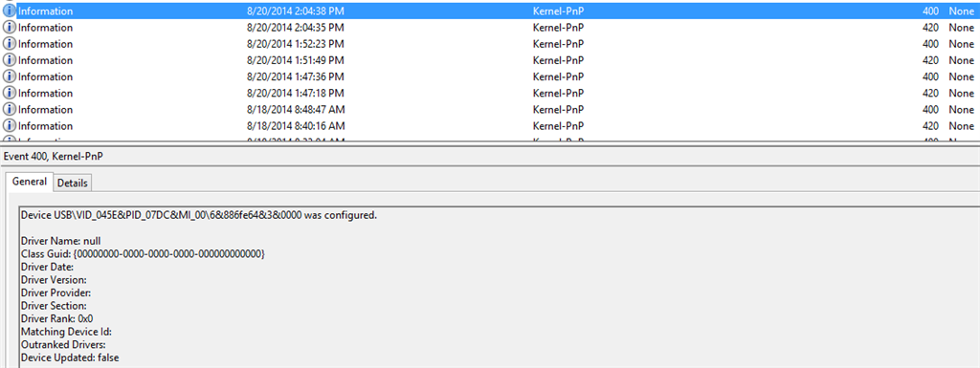Click event ID 420 in the 1:51:49 PM row
Screen dimensions: 980x368
(930, 60)
